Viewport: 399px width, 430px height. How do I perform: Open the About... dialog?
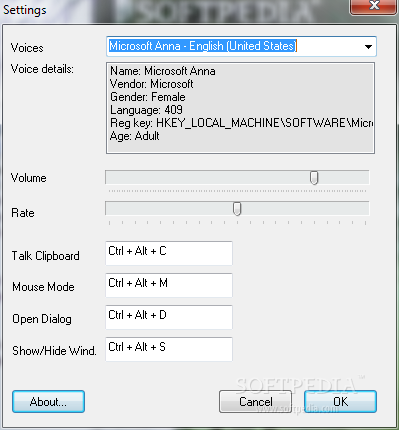click(x=48, y=402)
